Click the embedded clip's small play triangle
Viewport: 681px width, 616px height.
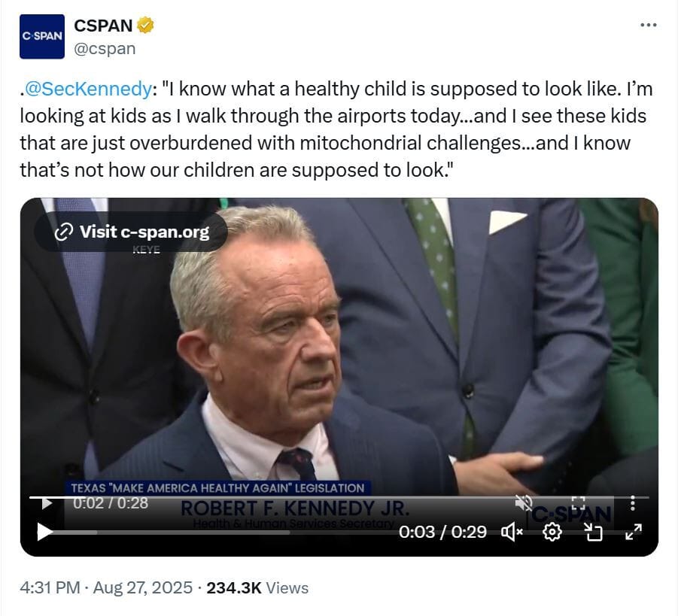click(x=47, y=504)
